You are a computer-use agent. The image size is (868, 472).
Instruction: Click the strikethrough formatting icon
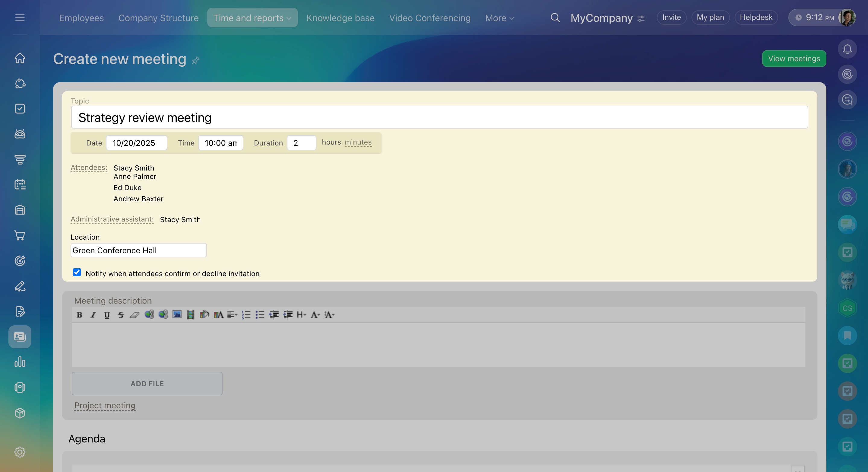[x=121, y=315]
